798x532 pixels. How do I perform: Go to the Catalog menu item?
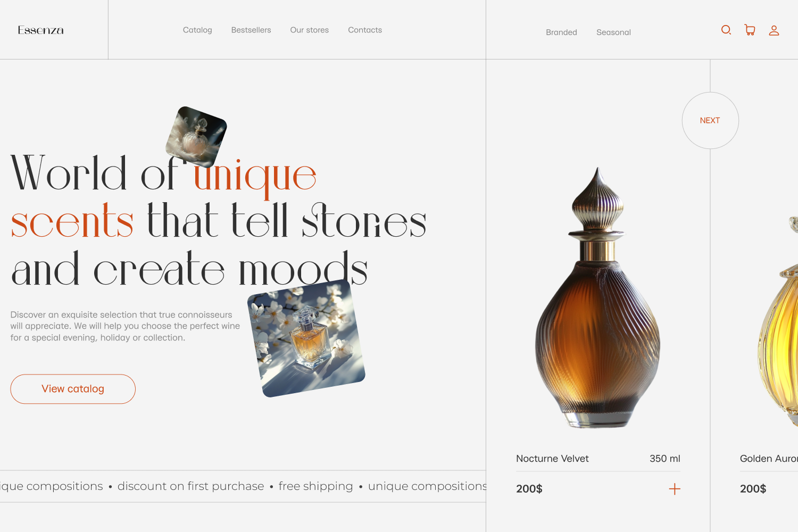[x=197, y=30]
